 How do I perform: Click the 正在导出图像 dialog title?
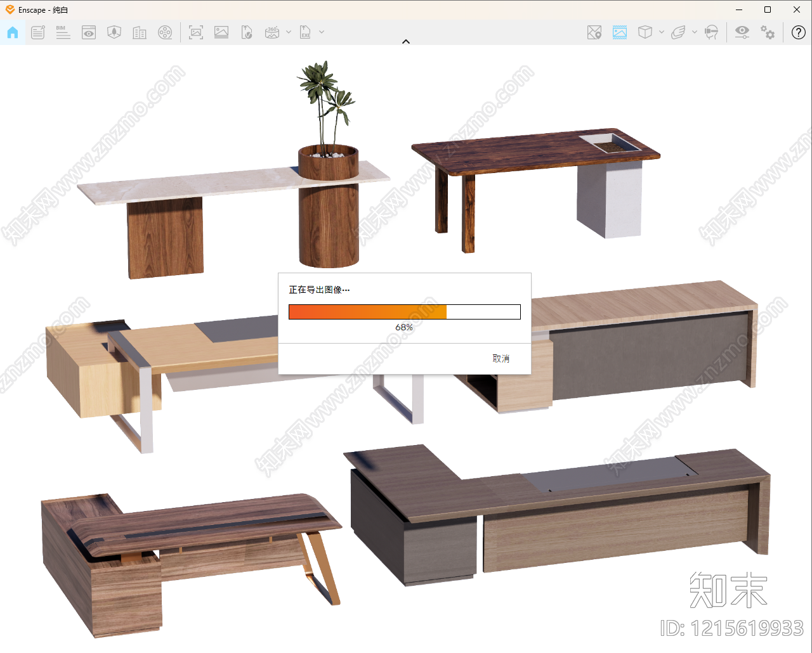click(319, 290)
